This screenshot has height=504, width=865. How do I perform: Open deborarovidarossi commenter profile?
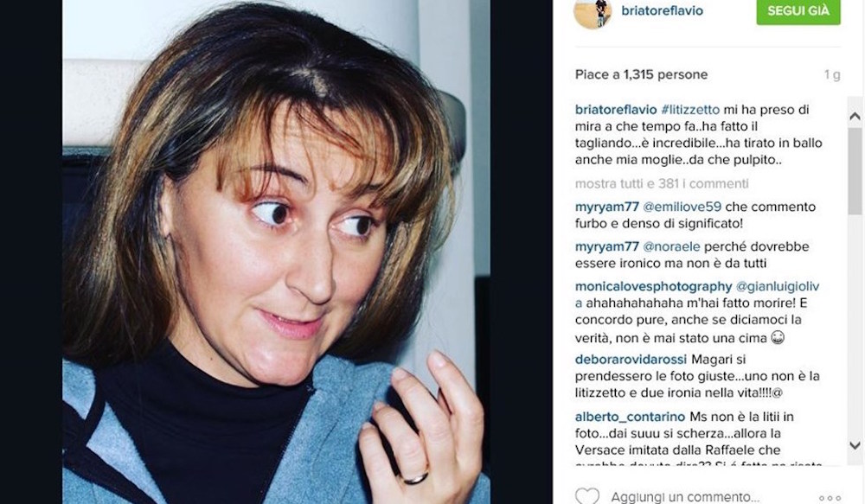[631, 360]
